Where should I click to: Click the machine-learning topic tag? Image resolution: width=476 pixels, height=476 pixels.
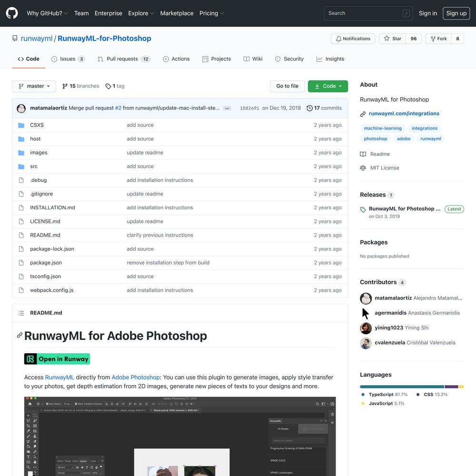(383, 129)
